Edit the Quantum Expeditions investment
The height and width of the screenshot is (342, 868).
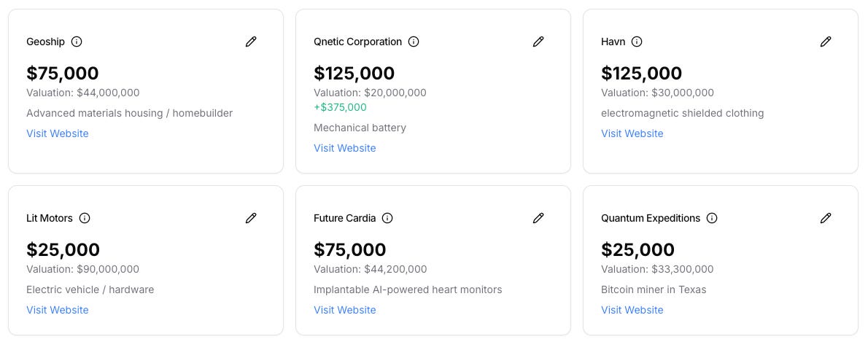[x=826, y=218]
